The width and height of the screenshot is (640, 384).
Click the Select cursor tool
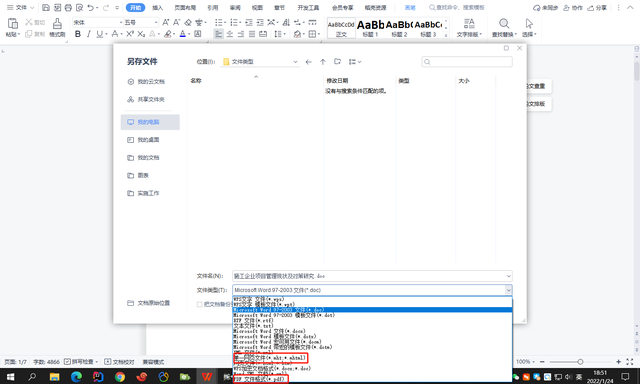pos(529,24)
